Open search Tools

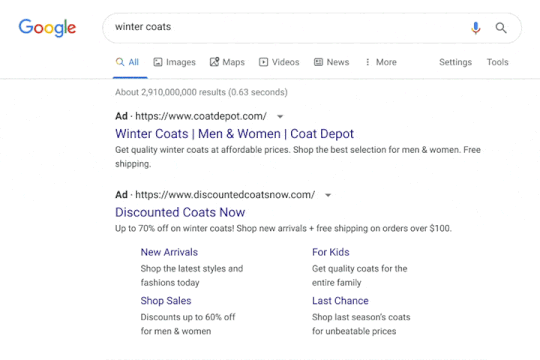pyautogui.click(x=497, y=62)
